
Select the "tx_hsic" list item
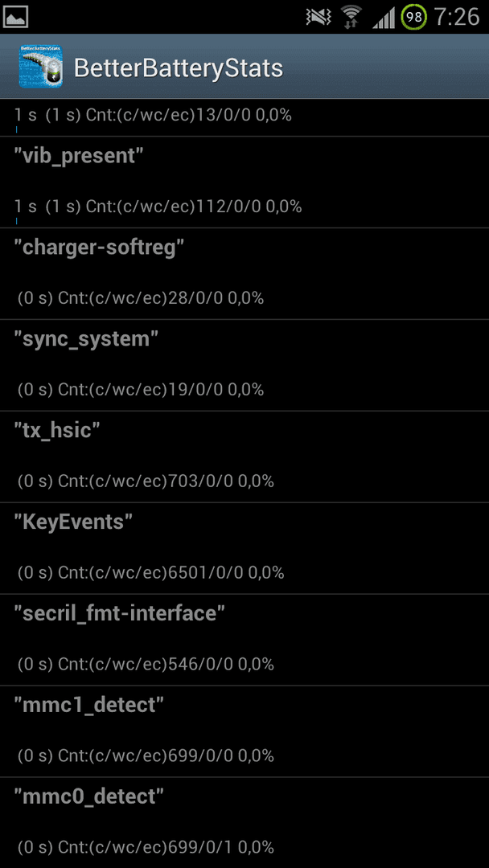coord(244,457)
